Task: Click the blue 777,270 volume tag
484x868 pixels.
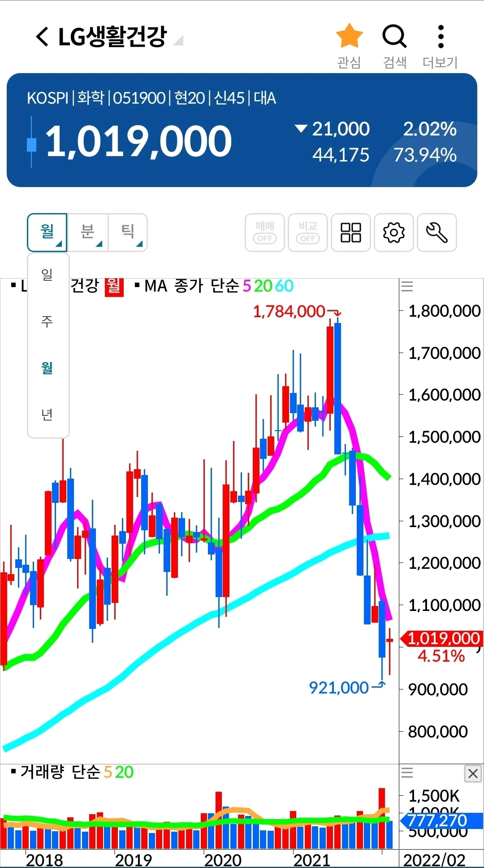Action: point(441,821)
